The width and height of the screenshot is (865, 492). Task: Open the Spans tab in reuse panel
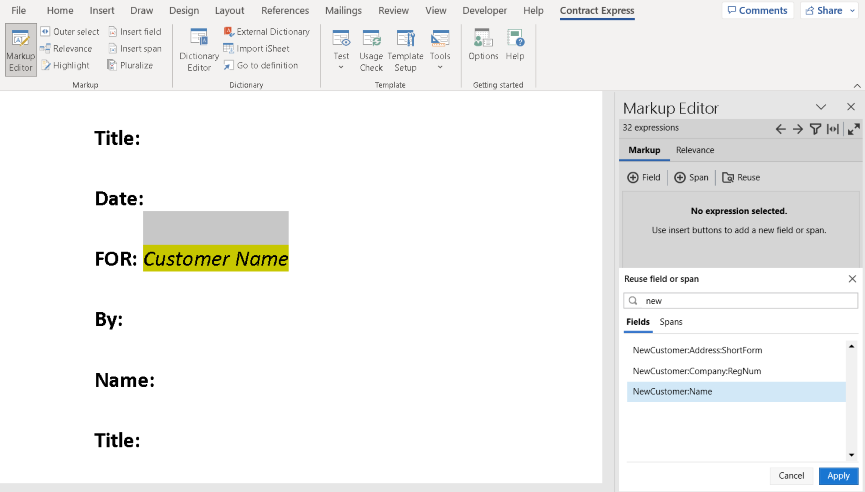(x=671, y=322)
